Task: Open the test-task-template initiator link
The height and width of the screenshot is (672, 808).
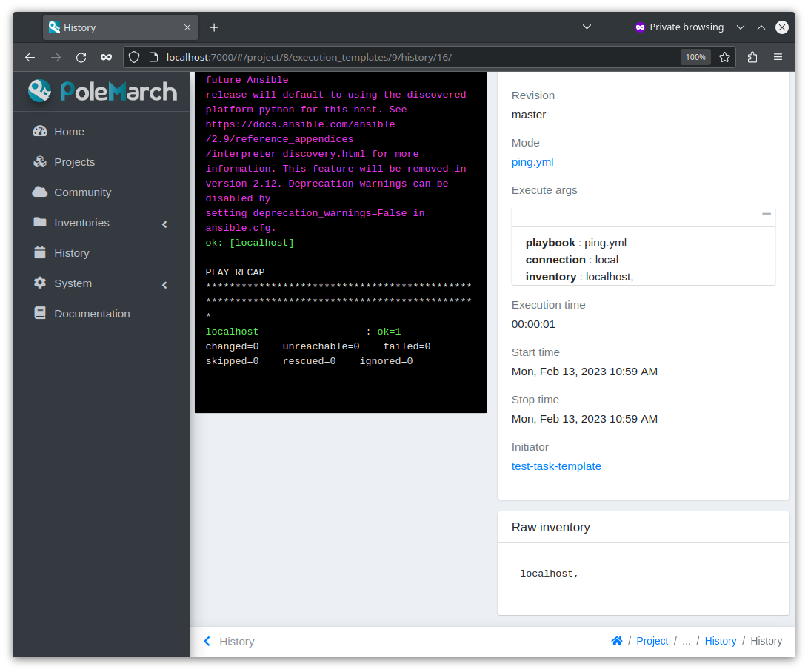Action: (556, 466)
